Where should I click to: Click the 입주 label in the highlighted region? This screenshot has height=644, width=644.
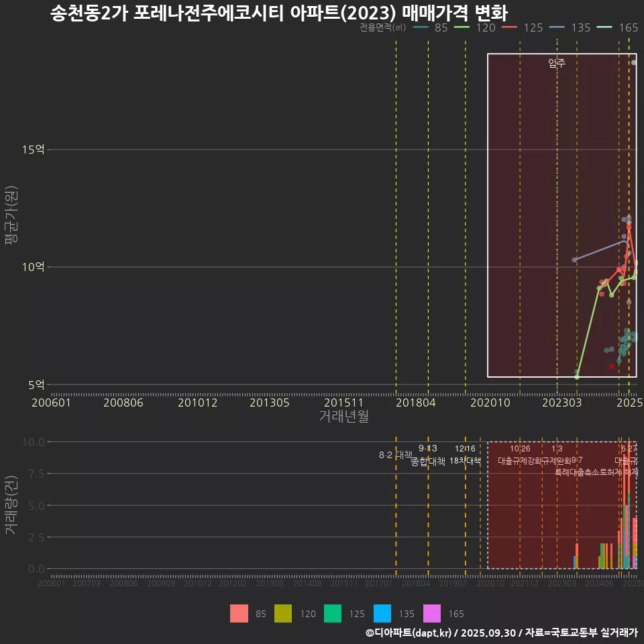[557, 64]
